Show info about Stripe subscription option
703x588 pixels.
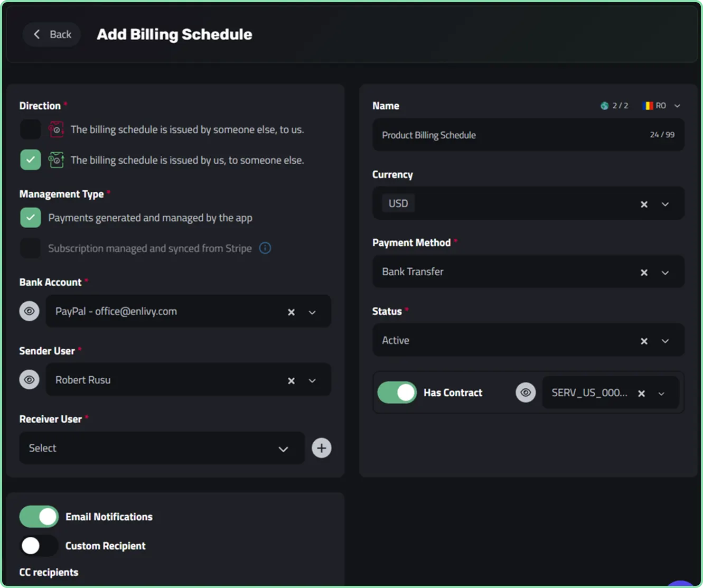click(265, 248)
